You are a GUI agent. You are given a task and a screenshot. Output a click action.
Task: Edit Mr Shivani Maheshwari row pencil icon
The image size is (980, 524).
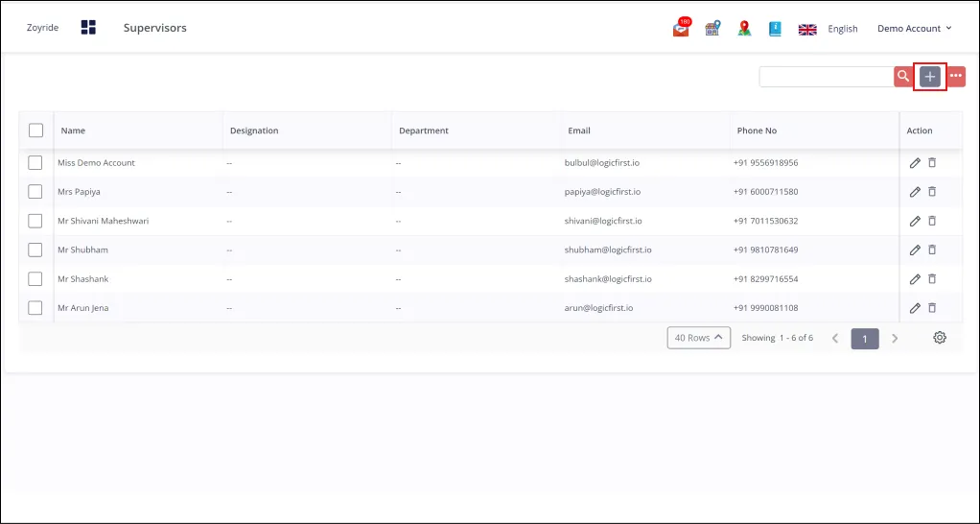pos(915,221)
